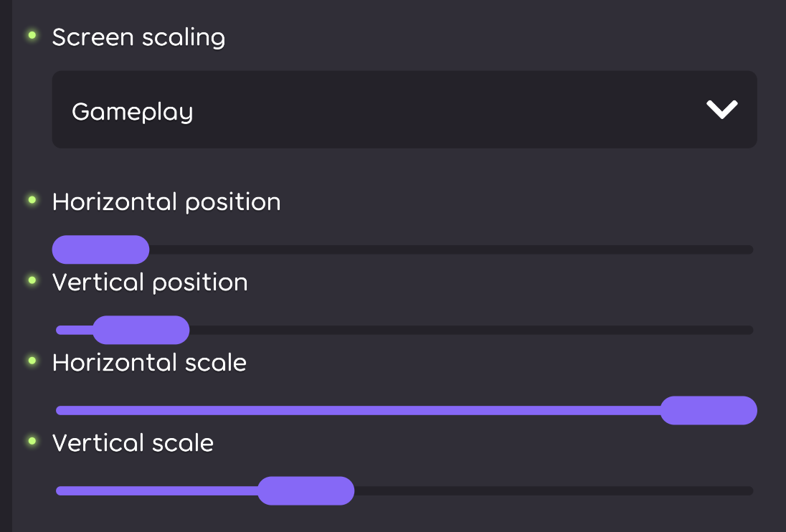
Task: Select the Horizontal position label
Action: pos(166,201)
